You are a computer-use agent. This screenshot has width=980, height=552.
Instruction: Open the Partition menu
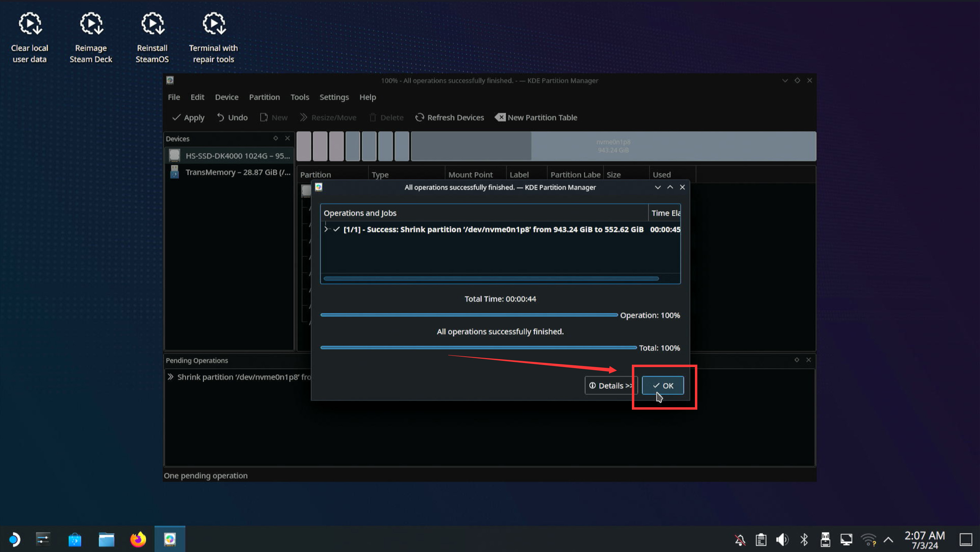pyautogui.click(x=264, y=97)
